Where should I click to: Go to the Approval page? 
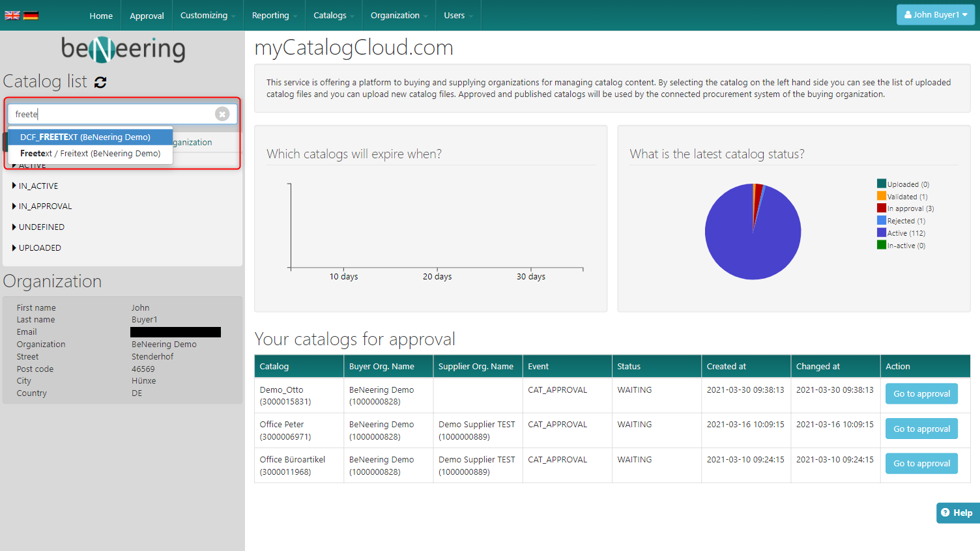coord(147,16)
